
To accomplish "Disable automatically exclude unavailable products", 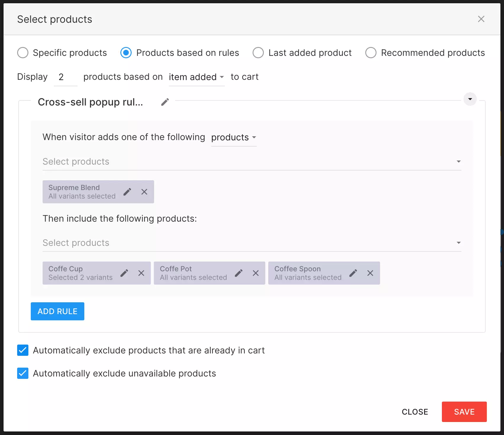I will (x=23, y=373).
